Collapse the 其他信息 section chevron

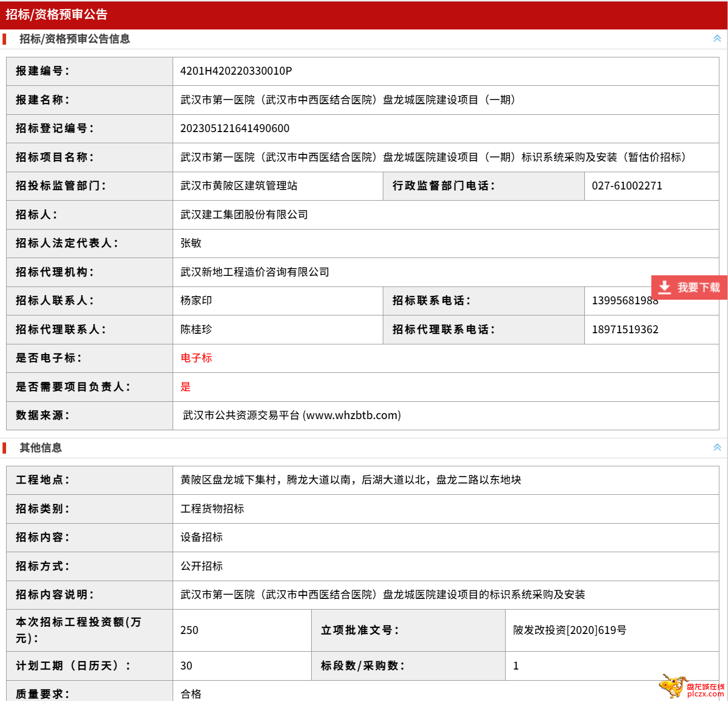717,448
